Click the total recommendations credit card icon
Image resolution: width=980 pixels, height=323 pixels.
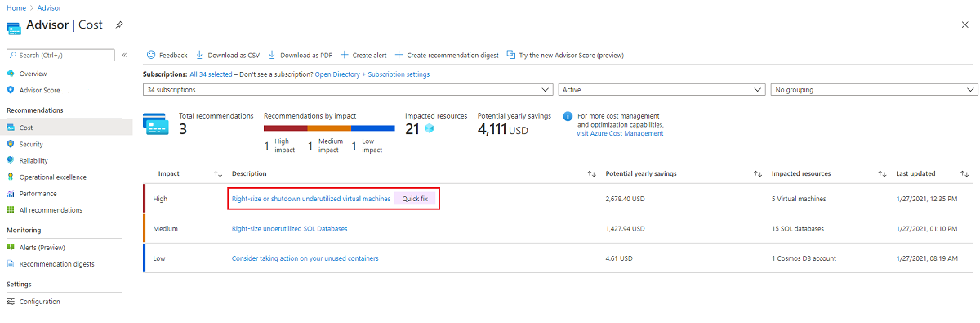(157, 124)
